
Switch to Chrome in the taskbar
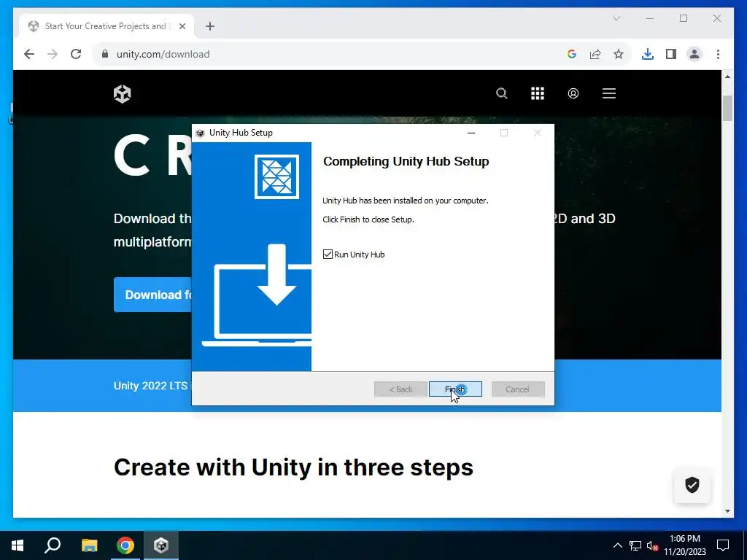click(125, 545)
